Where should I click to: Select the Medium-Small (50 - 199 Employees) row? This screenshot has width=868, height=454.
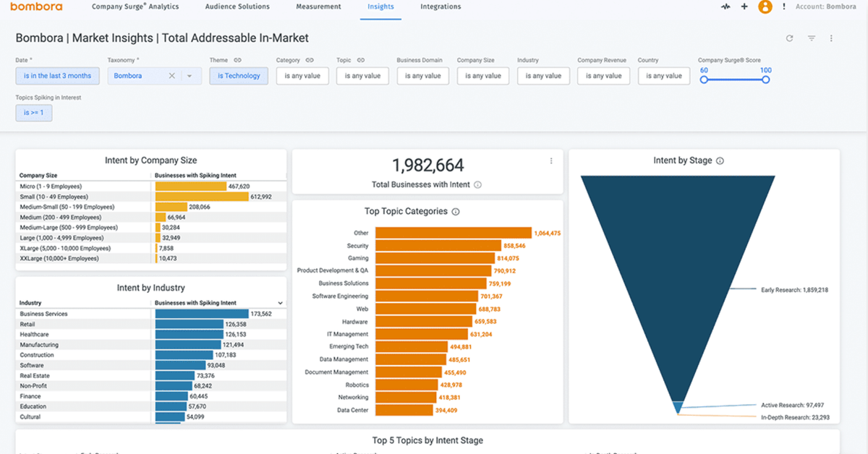point(151,207)
